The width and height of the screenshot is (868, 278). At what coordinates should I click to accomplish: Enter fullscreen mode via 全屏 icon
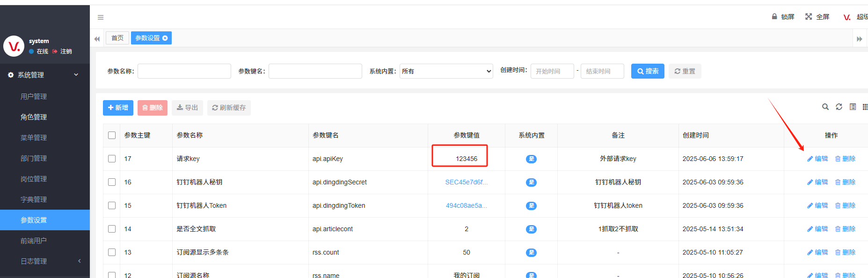pyautogui.click(x=809, y=16)
